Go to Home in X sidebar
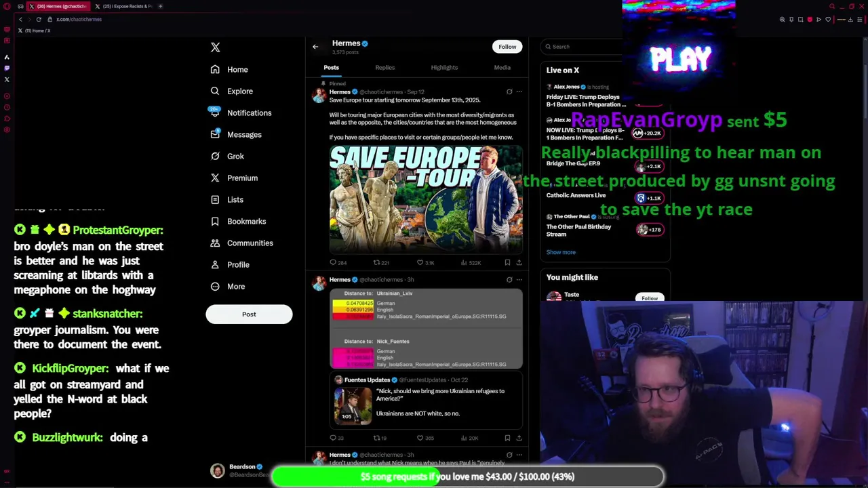Screen dimensions: 868x488 (229, 69)
